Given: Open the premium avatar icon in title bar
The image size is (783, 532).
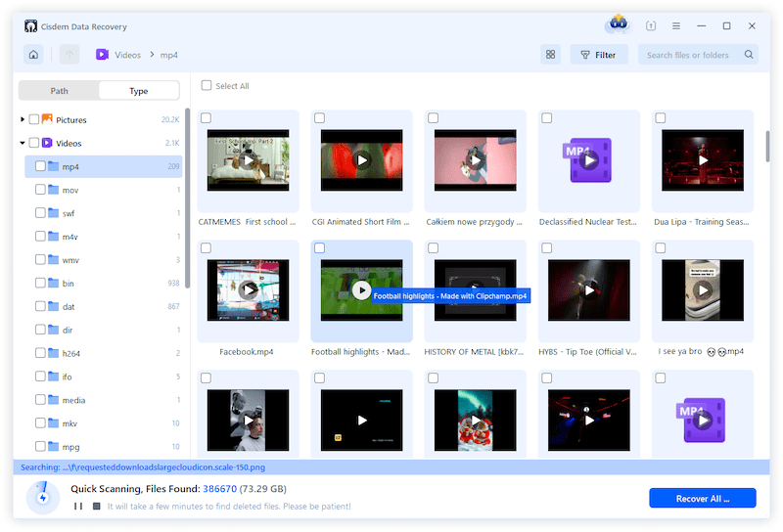Looking at the screenshot, I should pos(619,23).
